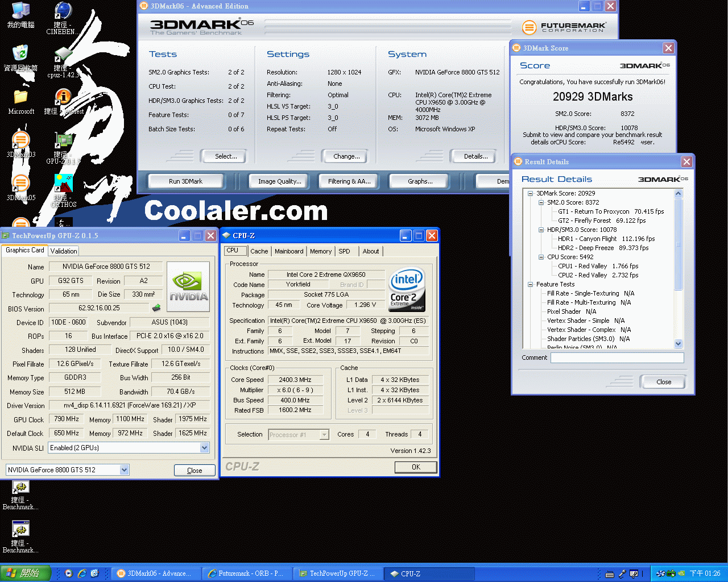Screen dimensions: 728x582
Task: Click the Result Details scrollbar thumb
Action: 678,244
